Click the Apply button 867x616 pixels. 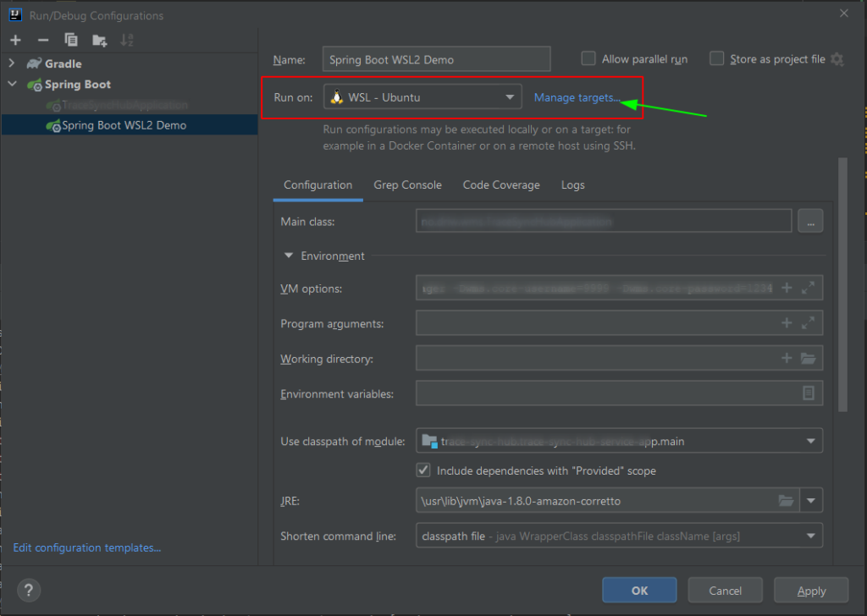click(x=811, y=590)
